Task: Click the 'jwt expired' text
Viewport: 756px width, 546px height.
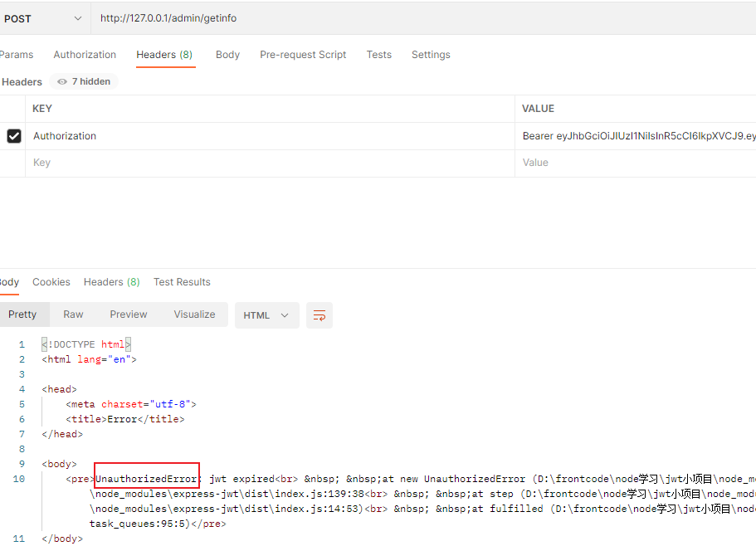Action: point(241,479)
